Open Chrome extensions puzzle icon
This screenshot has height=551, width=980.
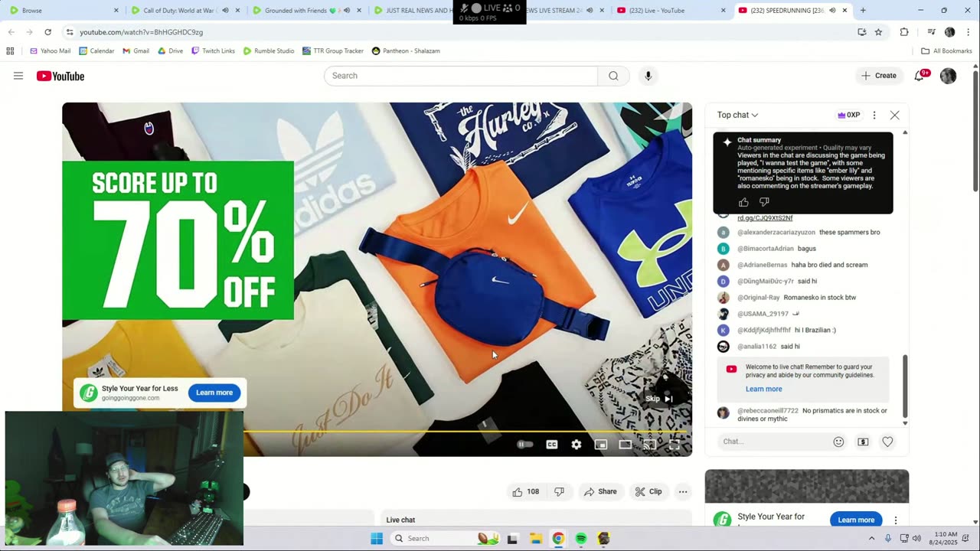tap(904, 32)
